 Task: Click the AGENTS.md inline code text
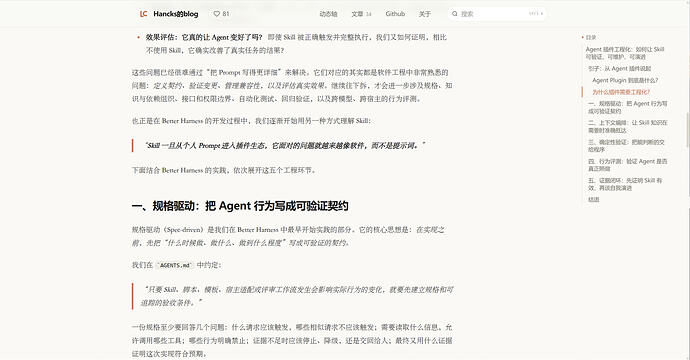(x=175, y=265)
